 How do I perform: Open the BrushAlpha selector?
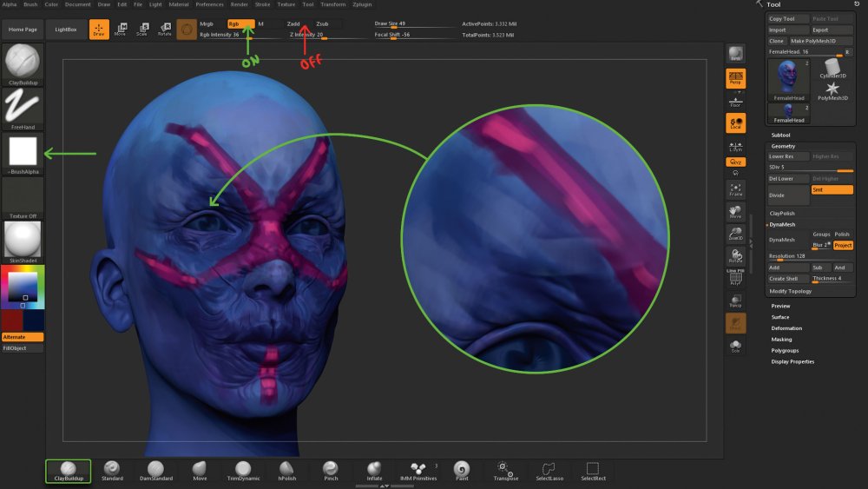pyautogui.click(x=23, y=154)
